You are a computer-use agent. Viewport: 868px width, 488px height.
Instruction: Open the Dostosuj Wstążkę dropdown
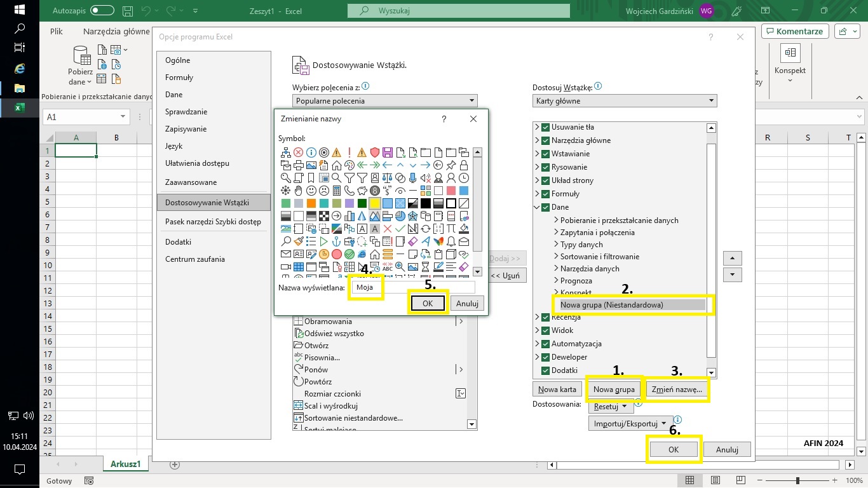click(x=625, y=100)
